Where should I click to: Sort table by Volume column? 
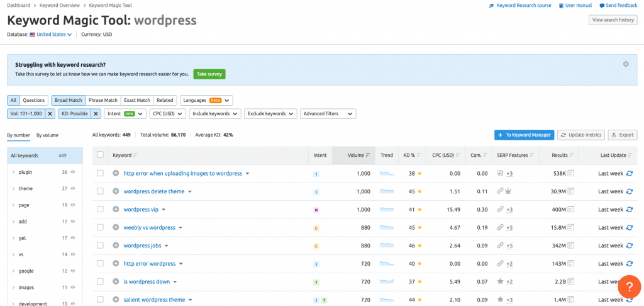(358, 156)
